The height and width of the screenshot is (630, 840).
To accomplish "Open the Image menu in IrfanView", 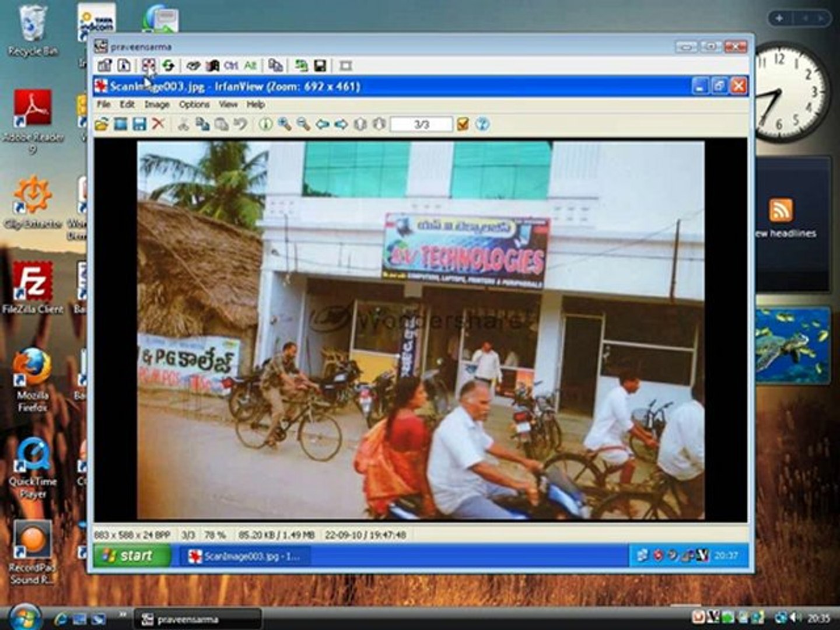I will tap(157, 104).
